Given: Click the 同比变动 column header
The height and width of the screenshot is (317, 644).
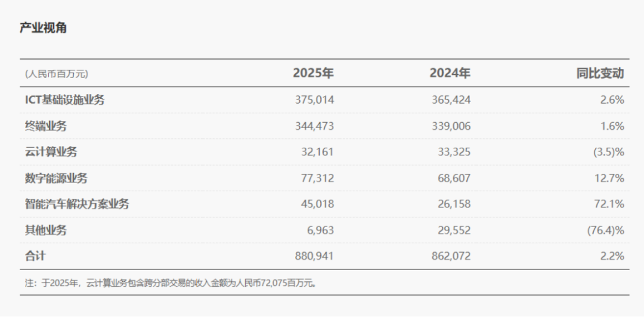Looking at the screenshot, I should click(600, 73).
